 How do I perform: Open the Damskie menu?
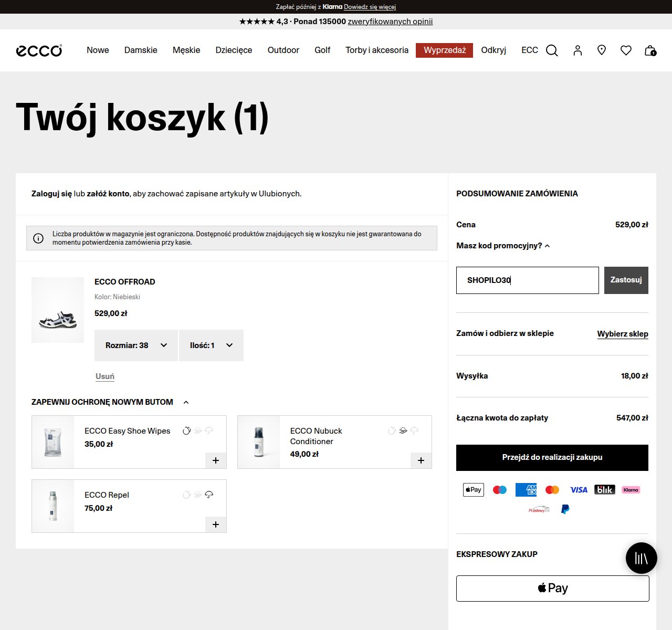(x=141, y=50)
